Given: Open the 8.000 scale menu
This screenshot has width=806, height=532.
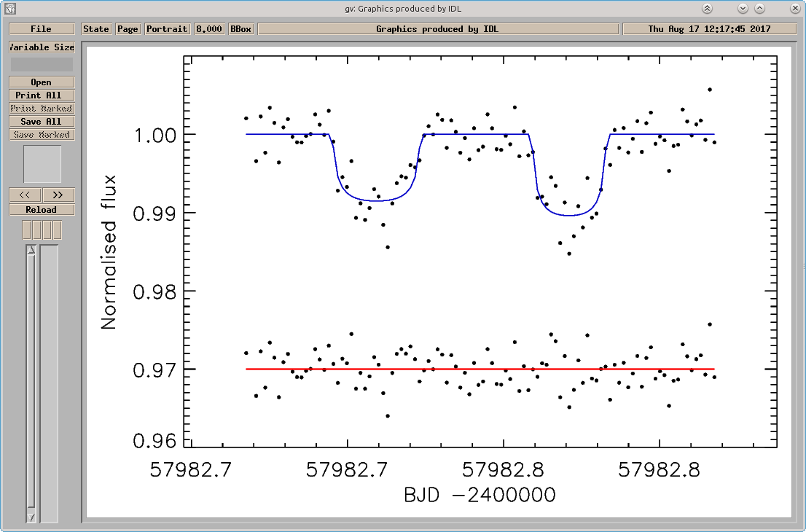Looking at the screenshot, I should pyautogui.click(x=209, y=28).
